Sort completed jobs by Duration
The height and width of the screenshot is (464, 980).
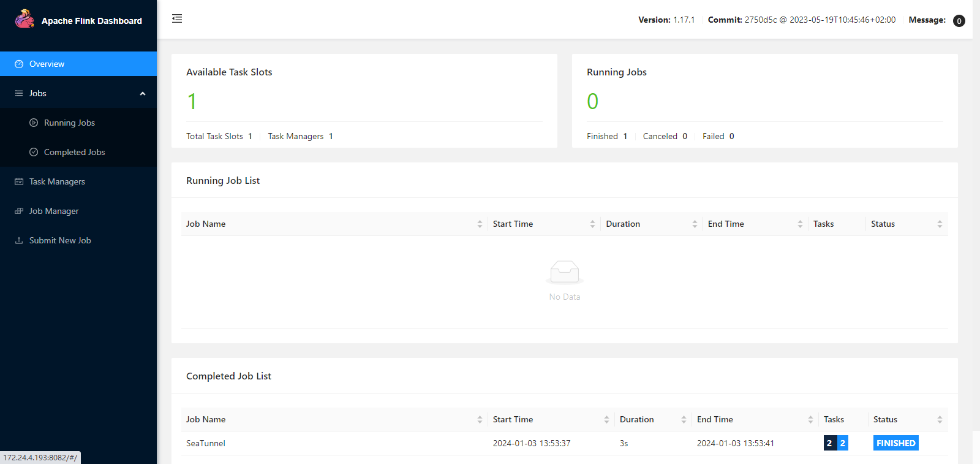click(684, 420)
